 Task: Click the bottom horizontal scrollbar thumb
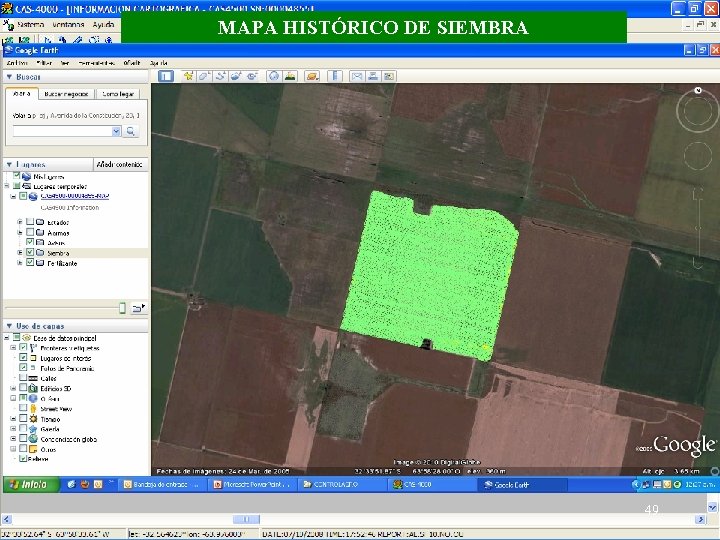coord(246,519)
